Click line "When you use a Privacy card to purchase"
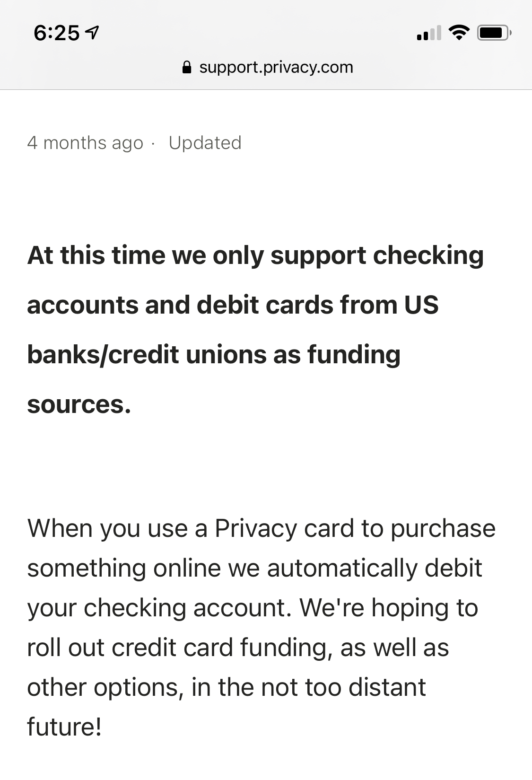The image size is (532, 780). [262, 529]
